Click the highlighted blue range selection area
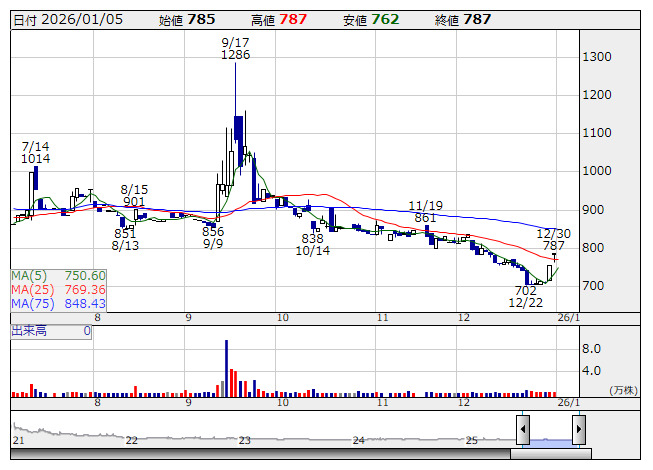Screen dimensions: 653x470 tap(550, 440)
